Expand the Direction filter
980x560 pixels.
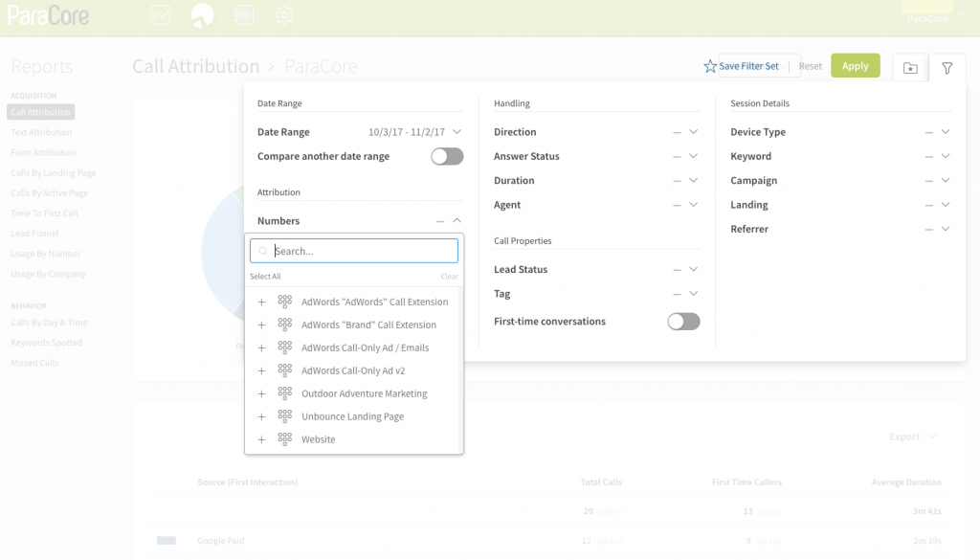click(x=693, y=132)
